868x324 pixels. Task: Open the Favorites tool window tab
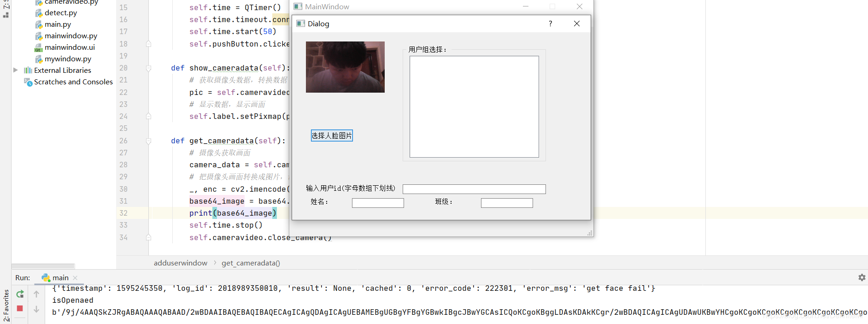6,305
